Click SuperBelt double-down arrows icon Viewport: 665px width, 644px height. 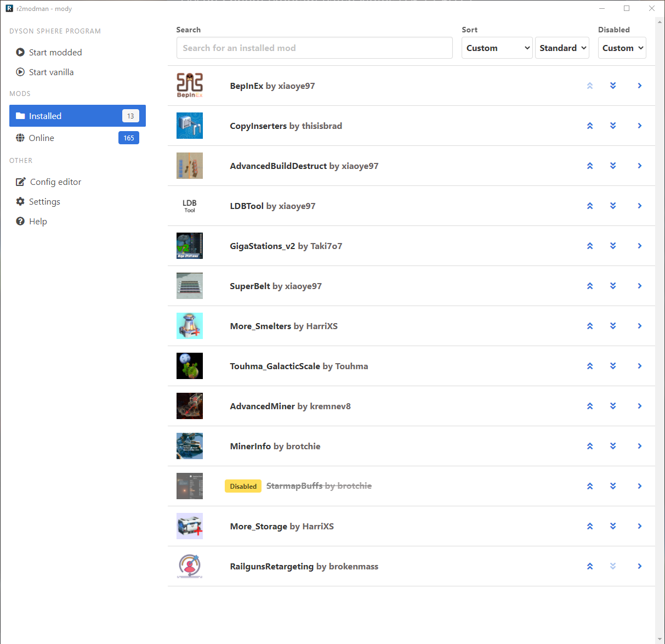[x=613, y=286]
